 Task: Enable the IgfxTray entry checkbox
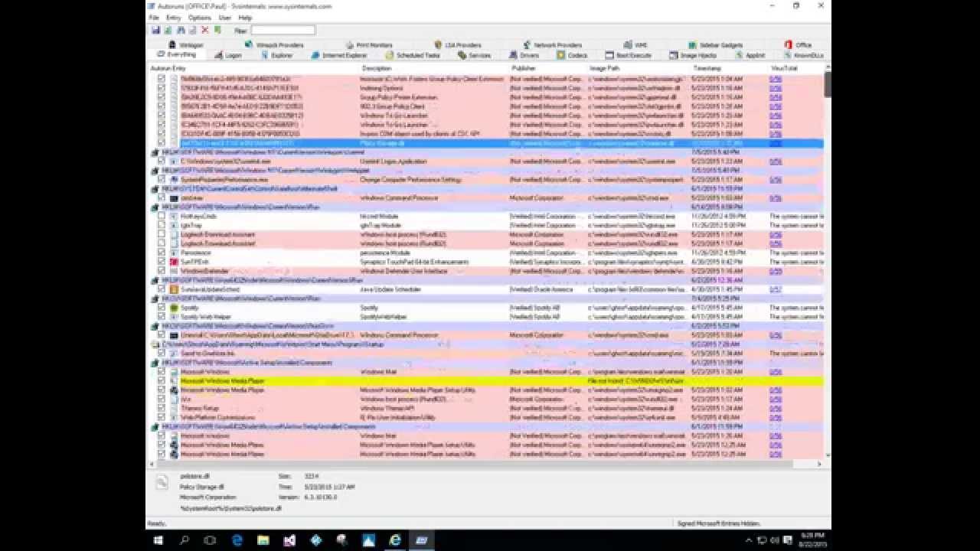[162, 225]
